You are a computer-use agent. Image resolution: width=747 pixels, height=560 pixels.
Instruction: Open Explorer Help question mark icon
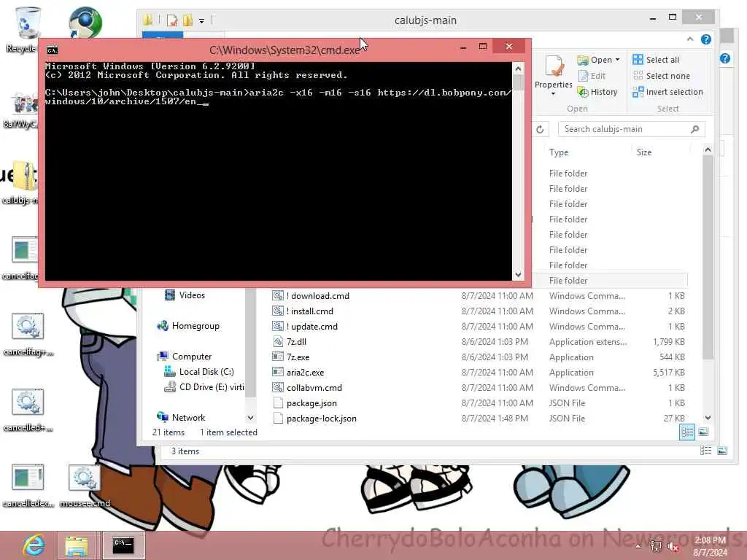click(x=706, y=39)
